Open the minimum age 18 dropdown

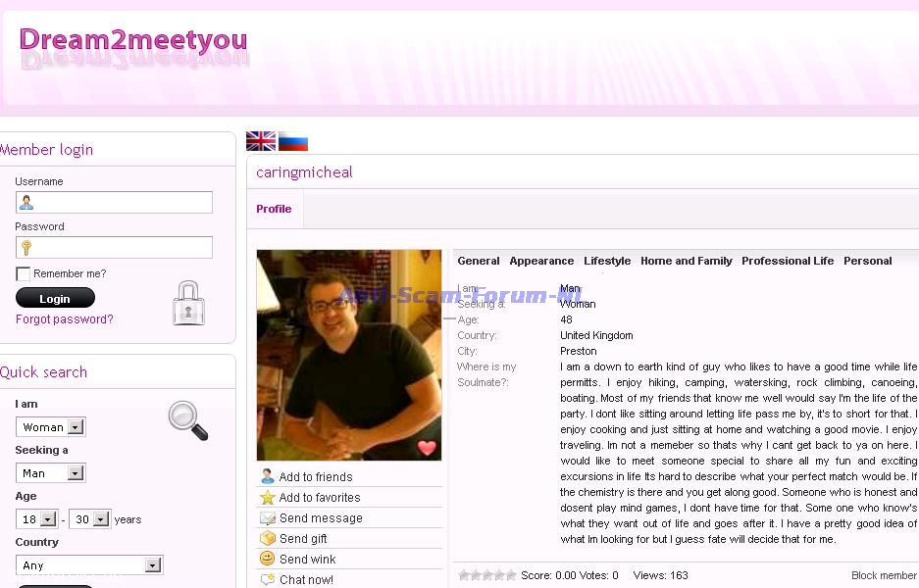click(37, 519)
